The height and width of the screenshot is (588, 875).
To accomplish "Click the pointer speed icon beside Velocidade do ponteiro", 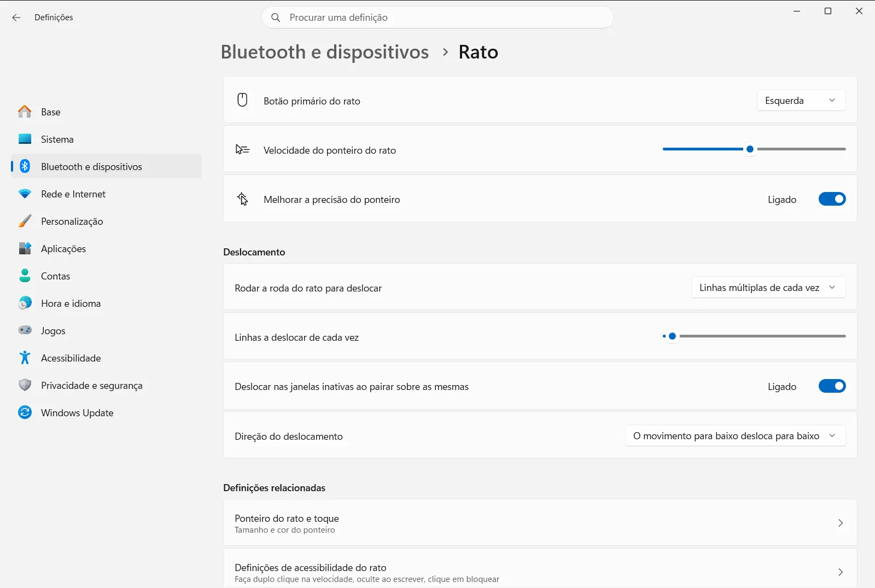I will click(242, 149).
